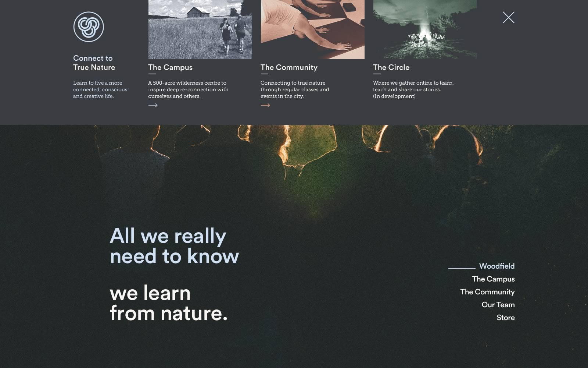
Task: Click The Campus heading in top panel
Action: tap(171, 67)
